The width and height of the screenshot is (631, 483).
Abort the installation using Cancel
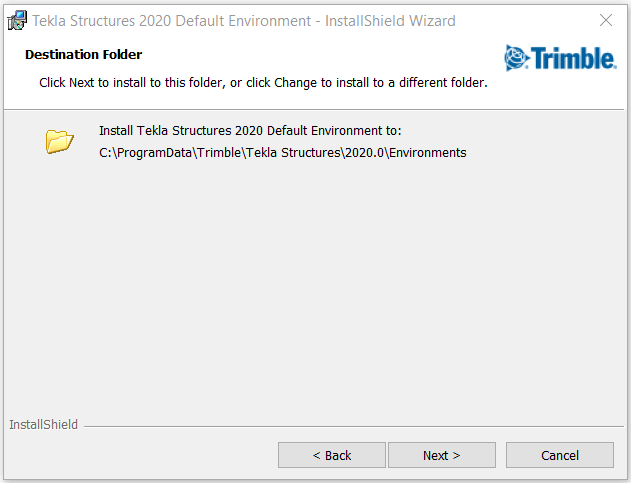(x=560, y=455)
